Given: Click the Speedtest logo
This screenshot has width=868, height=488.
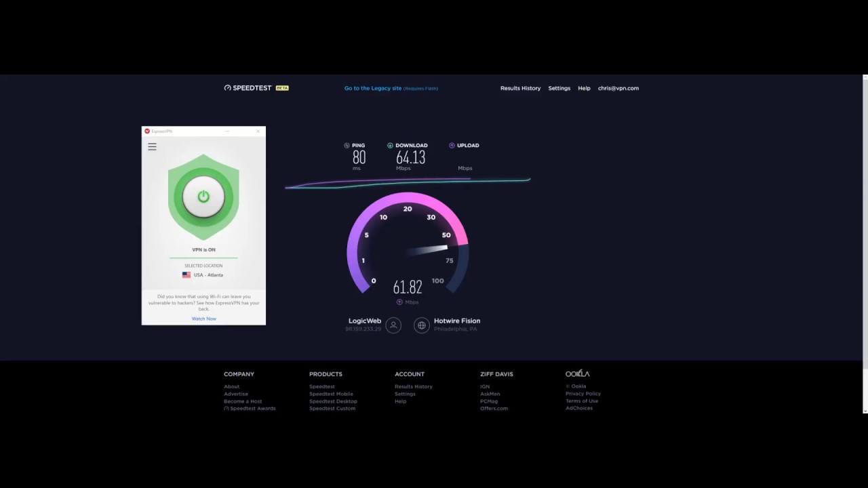Looking at the screenshot, I should pyautogui.click(x=248, y=88).
